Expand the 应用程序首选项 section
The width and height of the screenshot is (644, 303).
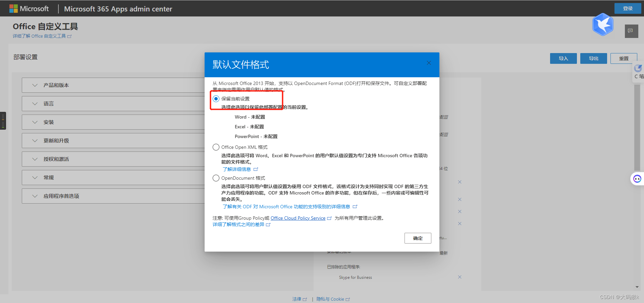[113, 196]
